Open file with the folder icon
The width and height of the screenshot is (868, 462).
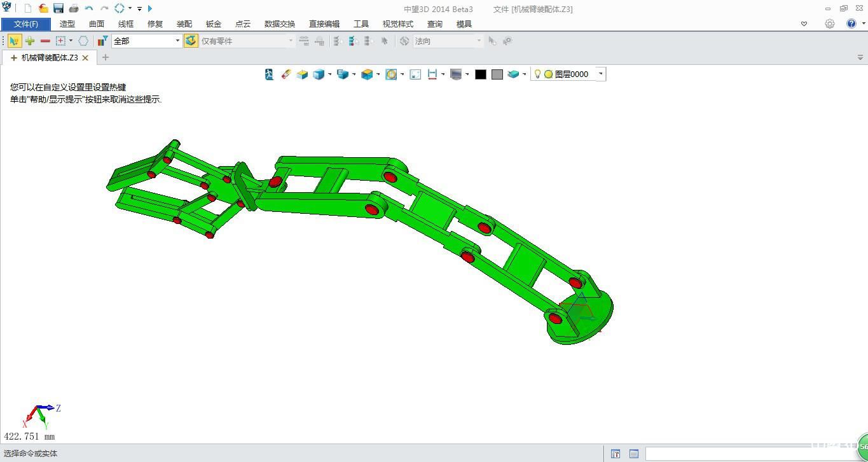(43, 8)
